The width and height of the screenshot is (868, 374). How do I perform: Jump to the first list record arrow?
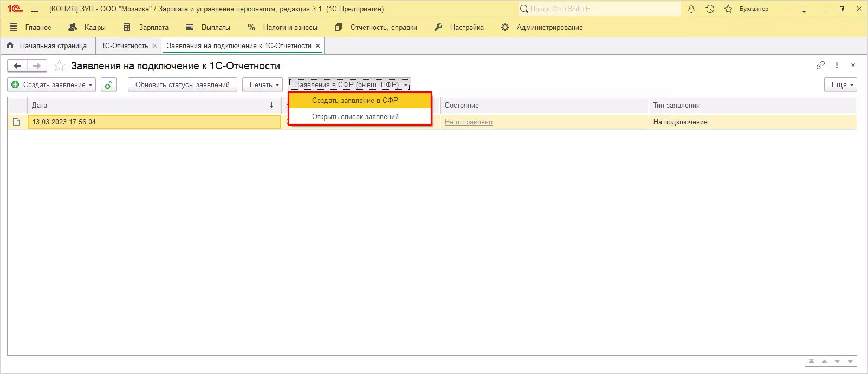click(811, 361)
